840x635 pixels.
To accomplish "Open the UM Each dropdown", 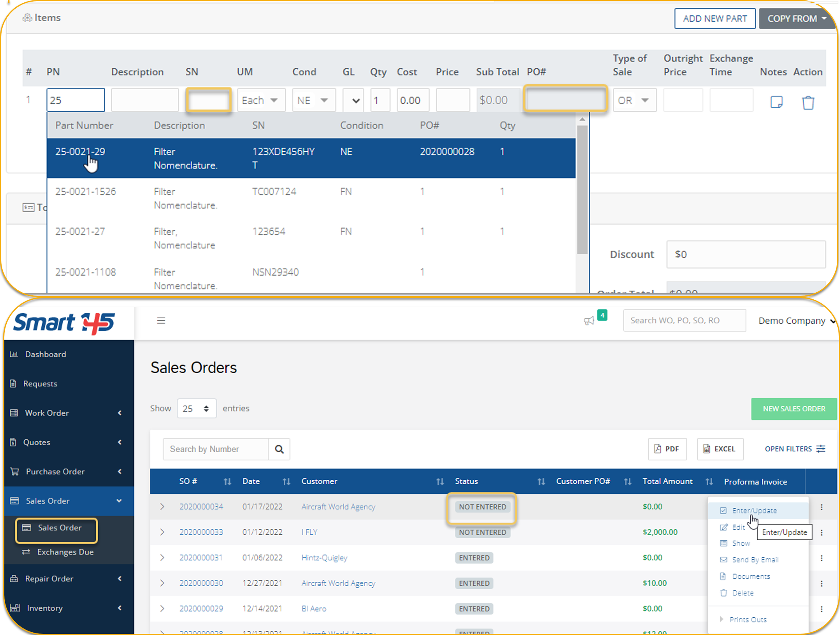I will [261, 100].
